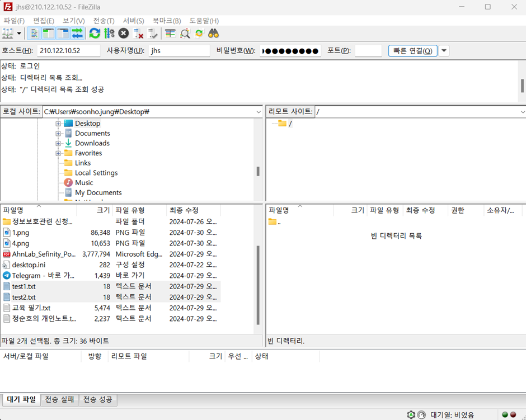Click the 포트 input field
This screenshot has width=526, height=420.
click(368, 51)
